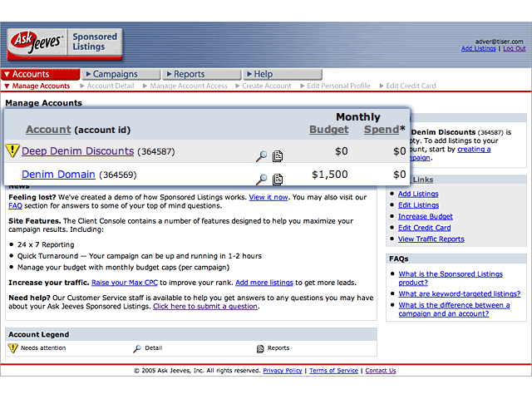This screenshot has width=532, height=399.
Task: Sort by the Account column header
Action: pos(48,130)
